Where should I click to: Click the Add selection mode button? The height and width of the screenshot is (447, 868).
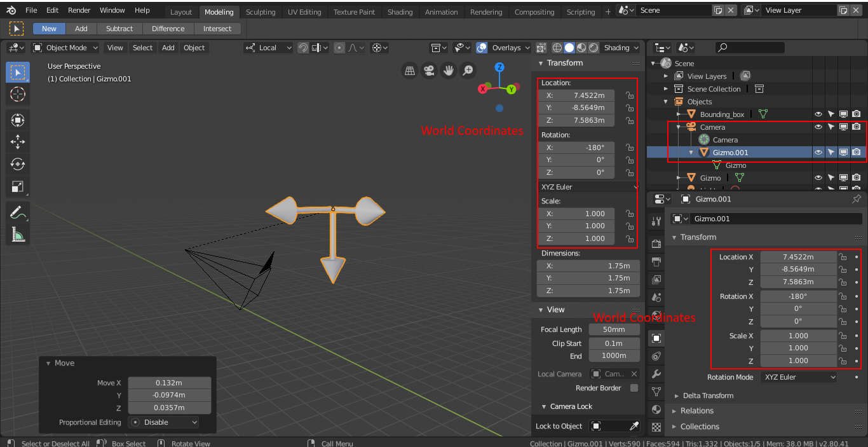click(81, 29)
